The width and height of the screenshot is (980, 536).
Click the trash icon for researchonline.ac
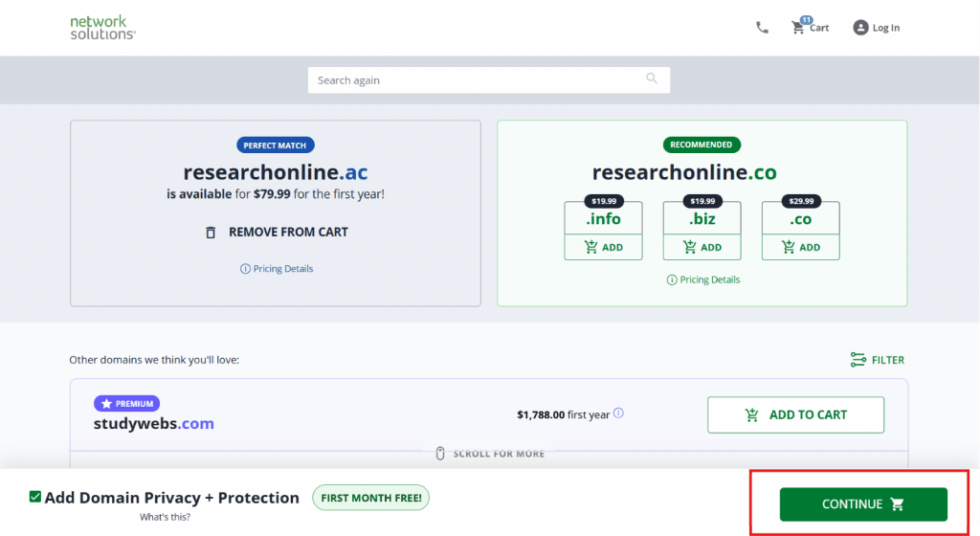(211, 233)
